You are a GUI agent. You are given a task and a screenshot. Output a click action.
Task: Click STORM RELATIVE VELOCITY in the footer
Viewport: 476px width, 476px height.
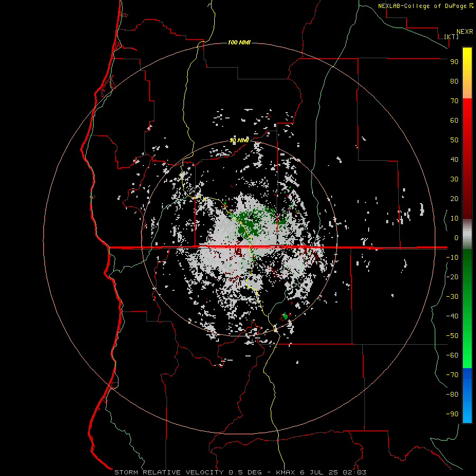click(169, 472)
